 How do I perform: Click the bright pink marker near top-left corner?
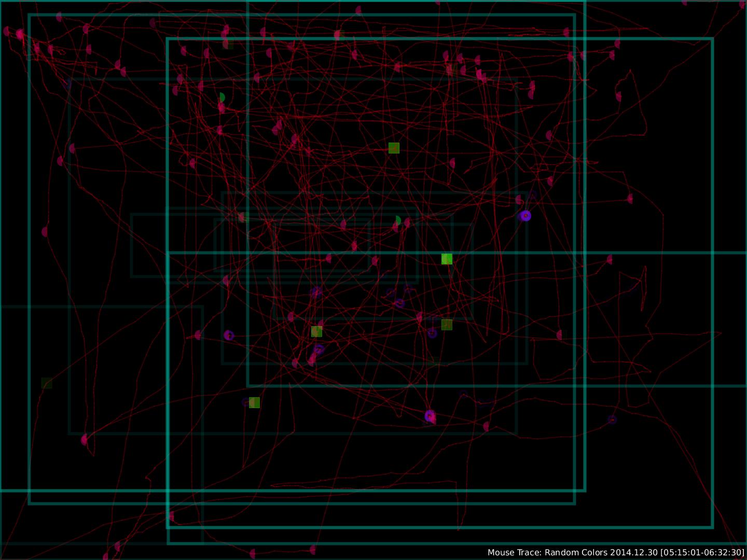pos(20,34)
